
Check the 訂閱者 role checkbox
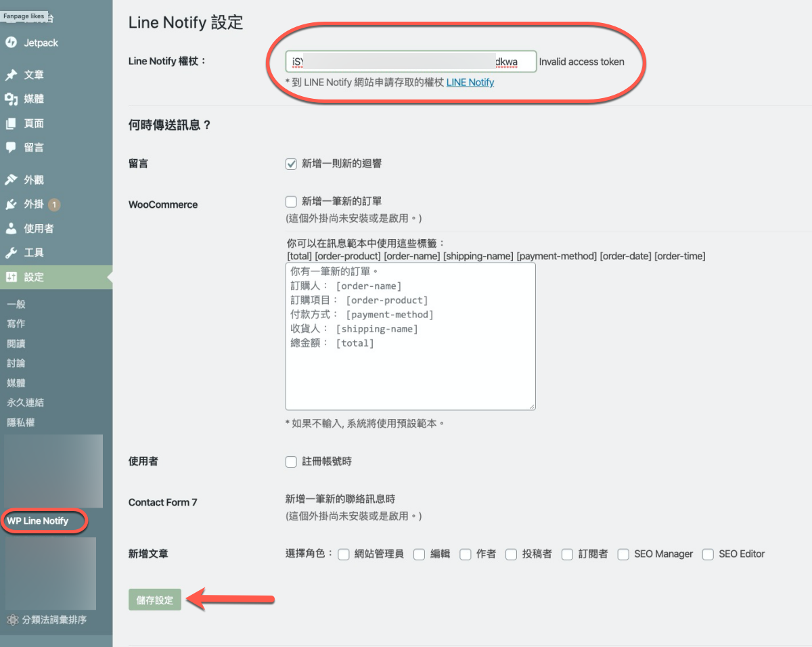pyautogui.click(x=567, y=554)
